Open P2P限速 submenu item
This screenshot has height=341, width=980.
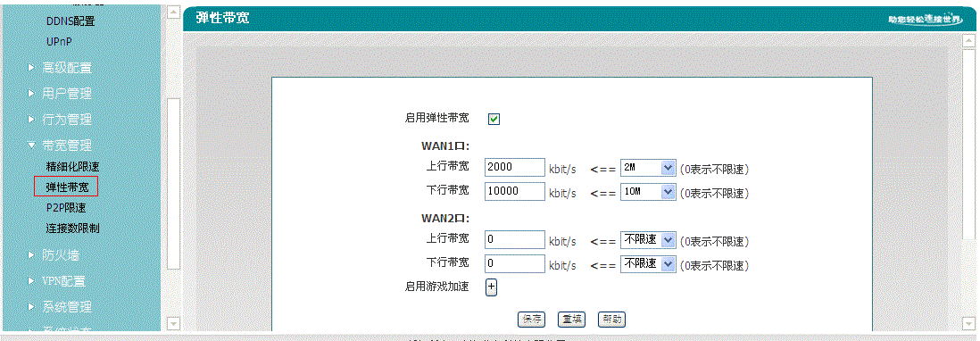[66, 207]
